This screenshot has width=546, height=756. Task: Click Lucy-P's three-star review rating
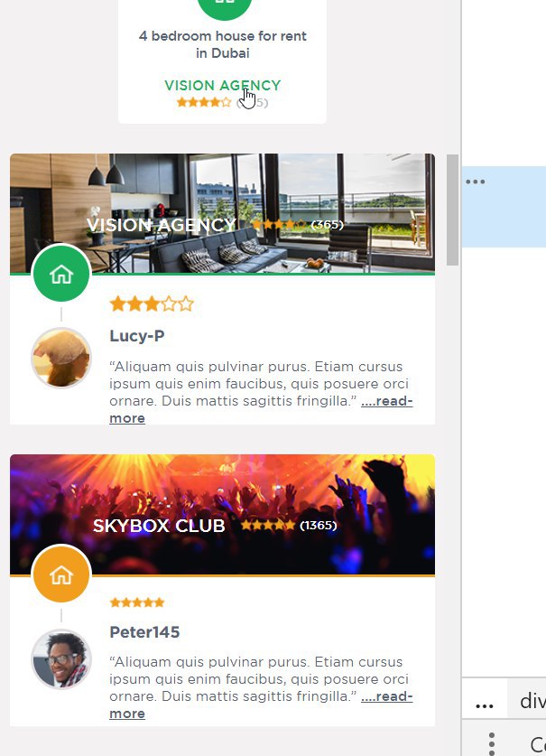pos(152,304)
